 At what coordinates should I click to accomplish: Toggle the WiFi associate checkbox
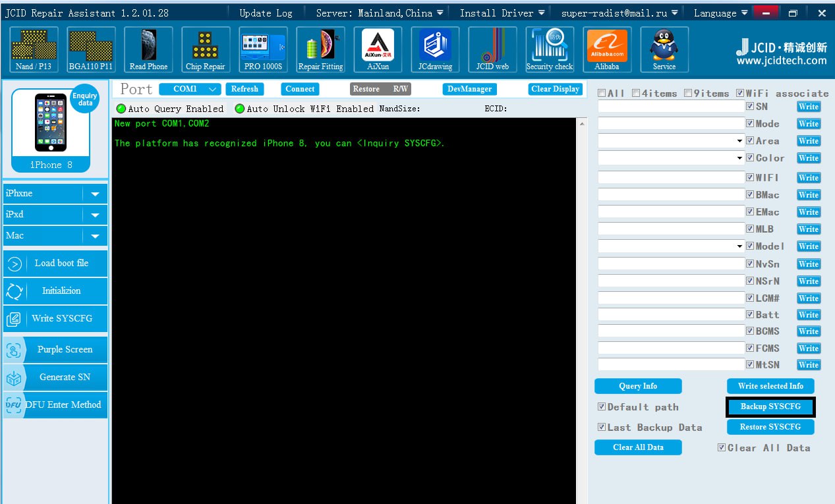(740, 94)
